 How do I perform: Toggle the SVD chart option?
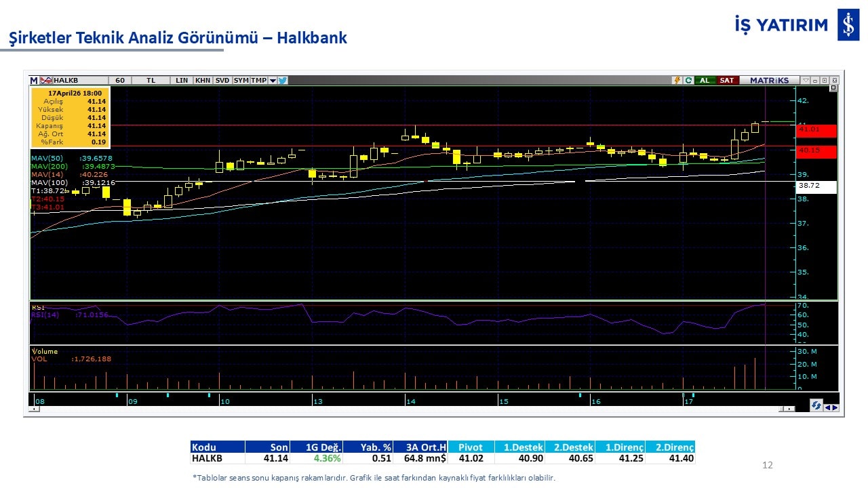click(x=222, y=80)
